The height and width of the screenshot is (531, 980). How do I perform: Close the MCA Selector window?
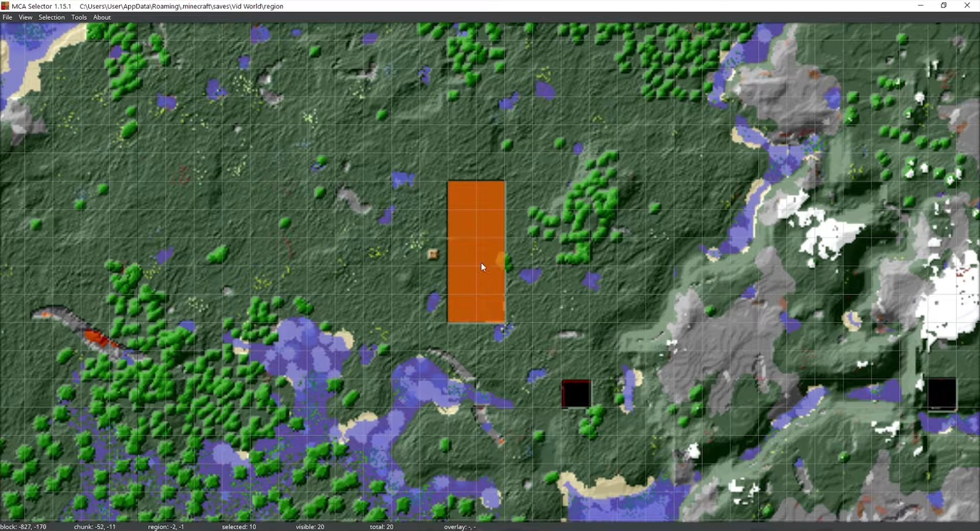tap(967, 6)
